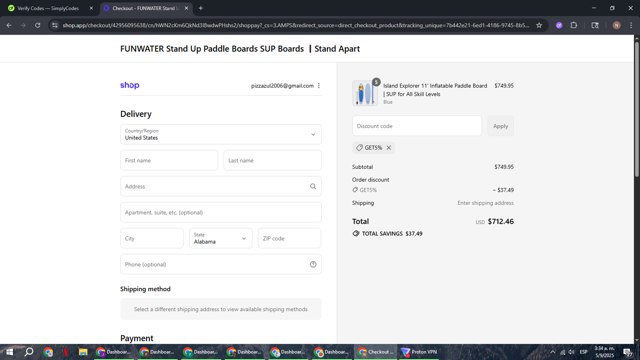Focus the ZIP code field
Viewport: 640px width, 360px height.
[289, 238]
